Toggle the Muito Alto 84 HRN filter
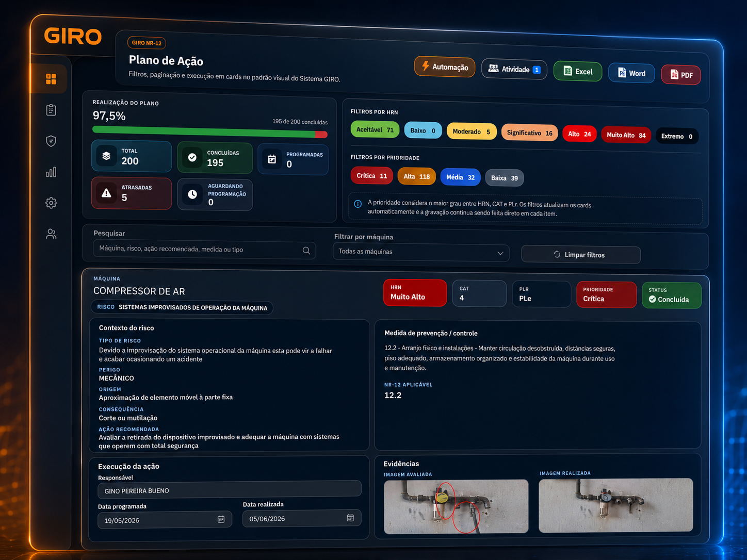 (x=626, y=135)
